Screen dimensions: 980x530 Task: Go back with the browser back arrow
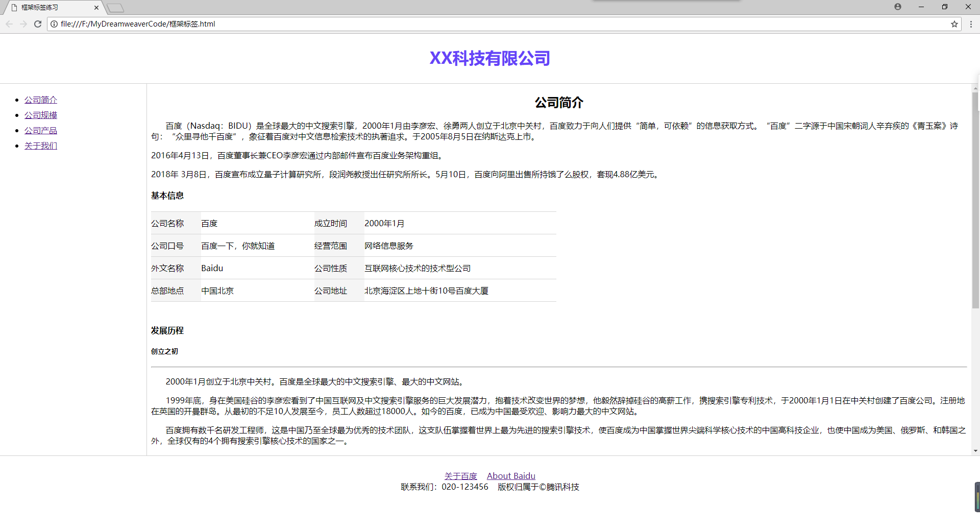[9, 24]
